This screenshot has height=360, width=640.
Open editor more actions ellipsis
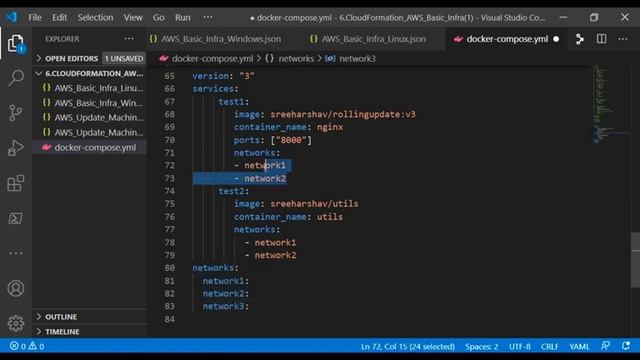(x=622, y=39)
